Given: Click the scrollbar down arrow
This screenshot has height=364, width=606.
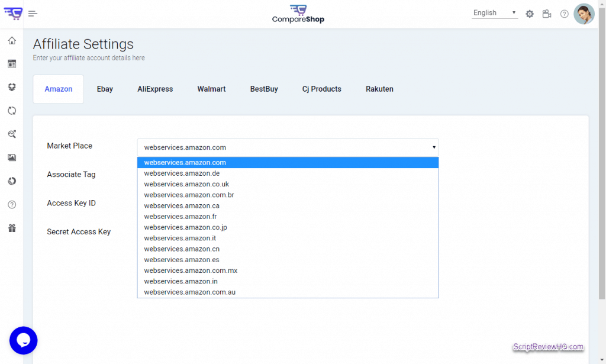Looking at the screenshot, I should [602, 360].
